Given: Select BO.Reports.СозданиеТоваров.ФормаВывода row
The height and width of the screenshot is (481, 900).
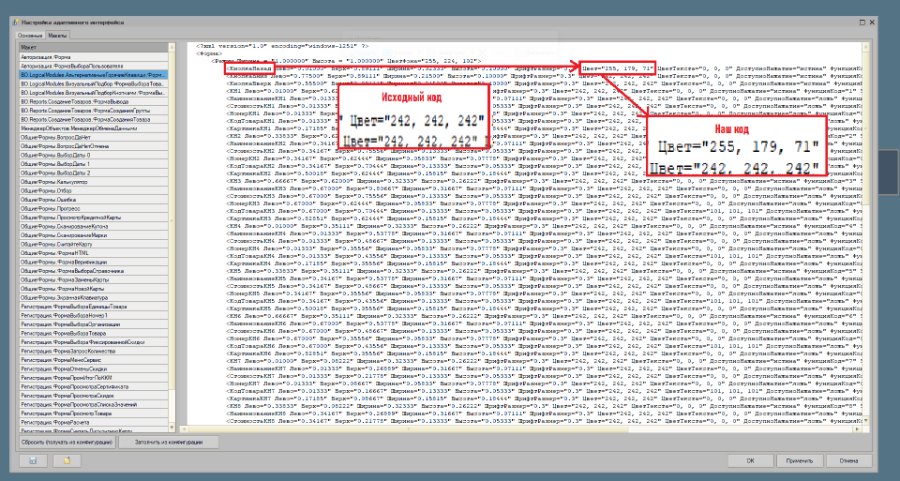Looking at the screenshot, I should 94,102.
